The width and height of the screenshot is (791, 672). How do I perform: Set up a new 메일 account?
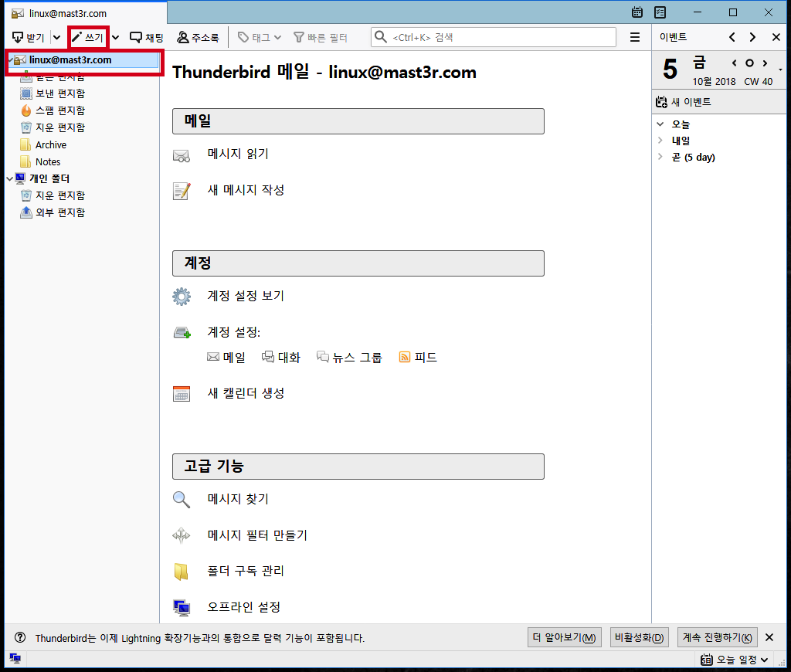[226, 357]
